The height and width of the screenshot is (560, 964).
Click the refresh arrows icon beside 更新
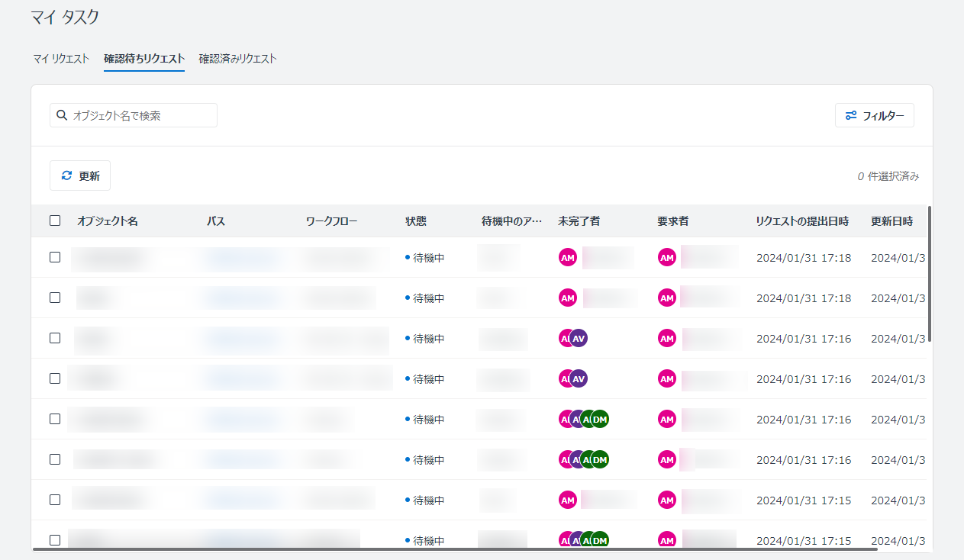point(66,175)
